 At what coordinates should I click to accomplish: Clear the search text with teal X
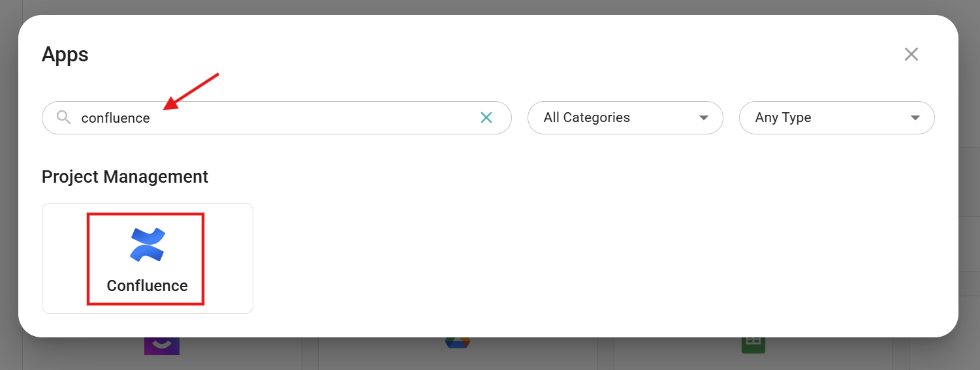click(x=486, y=117)
